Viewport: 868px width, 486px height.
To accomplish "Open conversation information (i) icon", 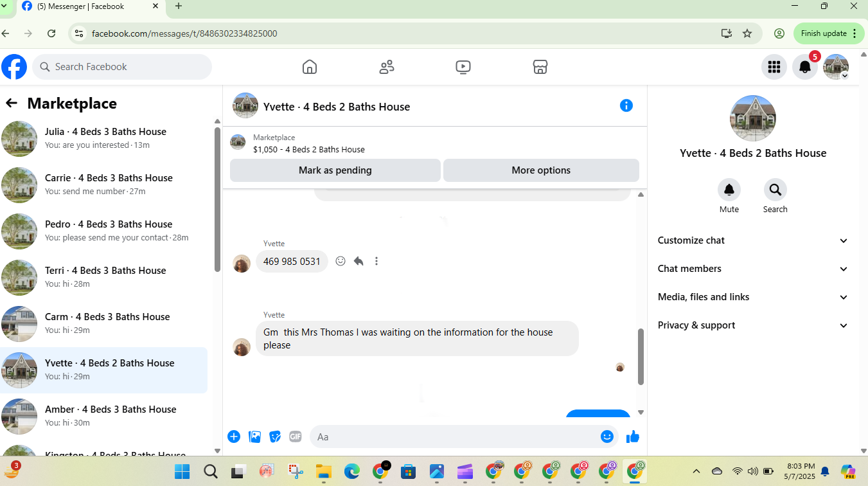I will pyautogui.click(x=626, y=105).
